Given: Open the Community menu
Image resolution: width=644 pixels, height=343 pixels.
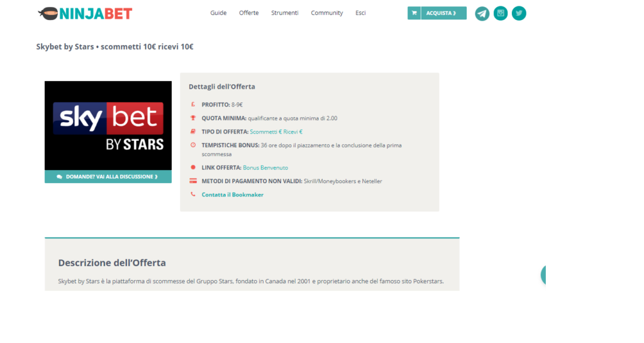Looking at the screenshot, I should click(327, 13).
